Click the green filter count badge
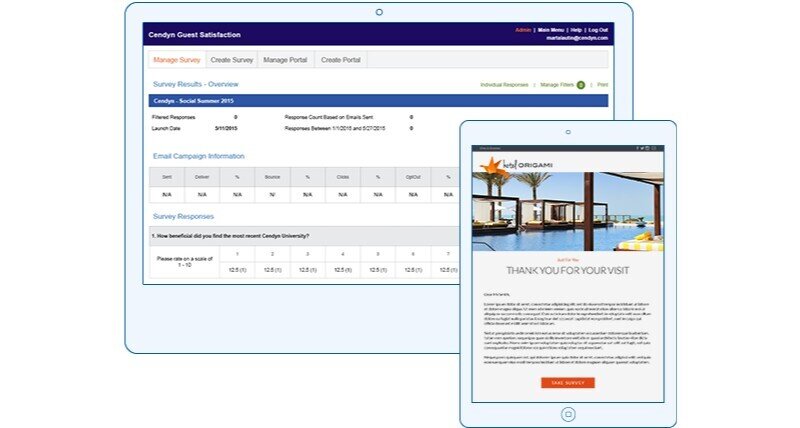The height and width of the screenshot is (428, 800). click(580, 85)
